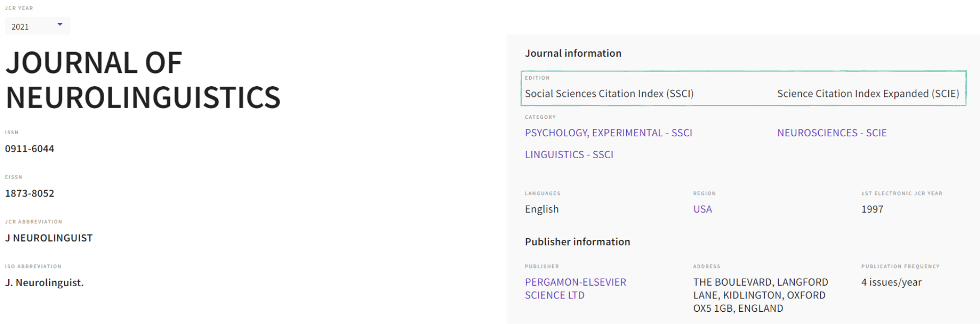980x324 pixels.
Task: Open the Neurosciences - SCIE category link
Action: tap(831, 133)
